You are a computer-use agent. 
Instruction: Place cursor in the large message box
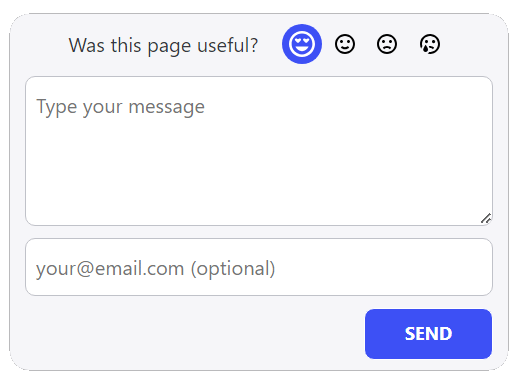(x=259, y=151)
